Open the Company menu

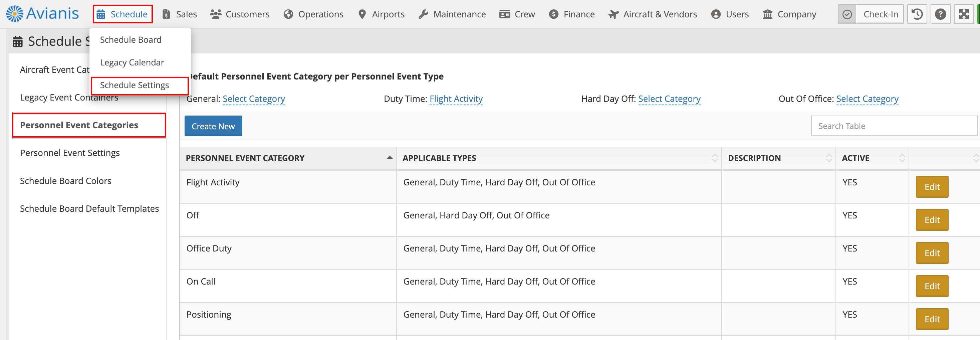click(x=789, y=14)
